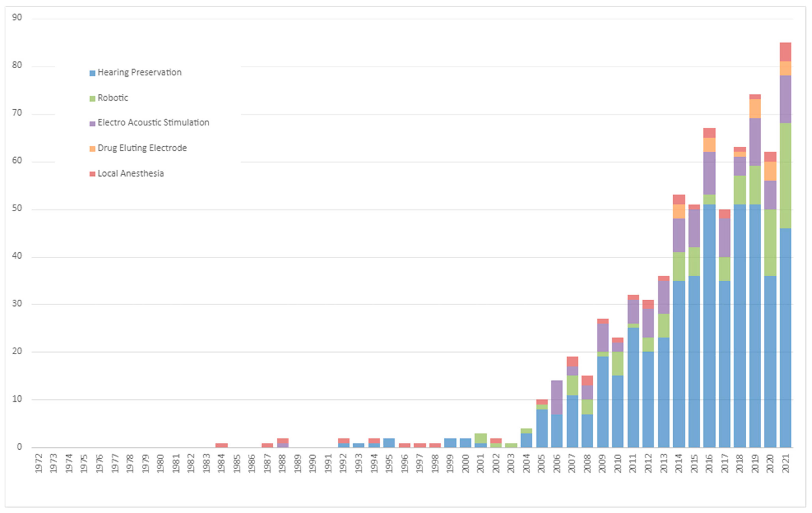The height and width of the screenshot is (513, 812).
Task: Click the 2005 year axis label
Action: coord(542,464)
